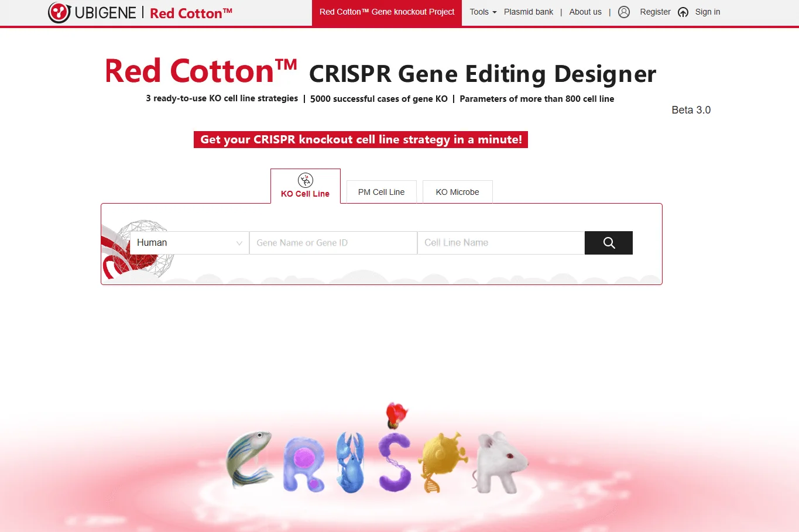This screenshot has height=532, width=799.
Task: Switch to the KO Microbe tab
Action: tap(457, 192)
